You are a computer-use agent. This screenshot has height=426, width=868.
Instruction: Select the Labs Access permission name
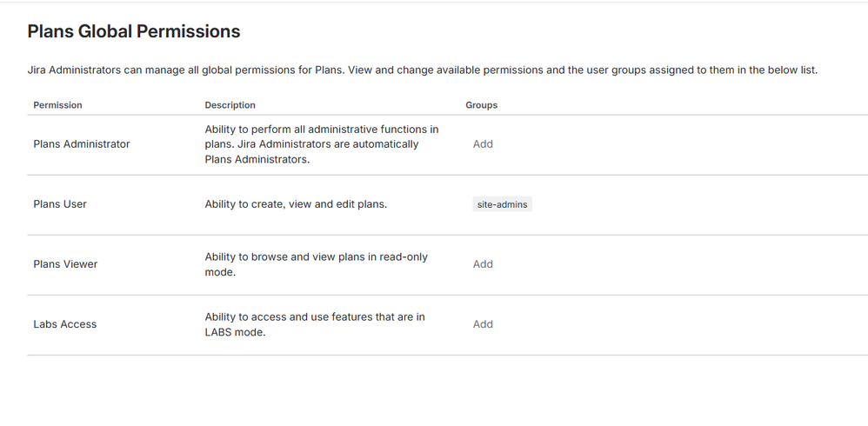pos(64,324)
